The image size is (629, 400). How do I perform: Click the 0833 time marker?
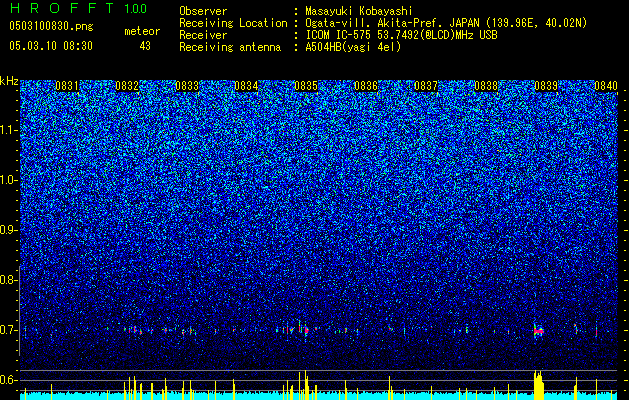[187, 86]
